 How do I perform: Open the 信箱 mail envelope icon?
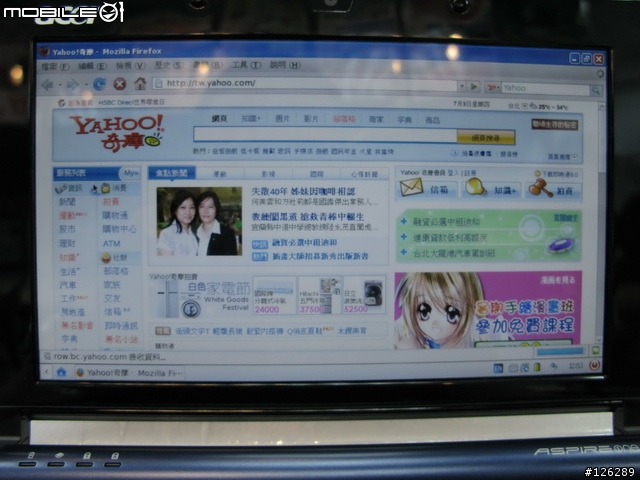pyautogui.click(x=411, y=188)
